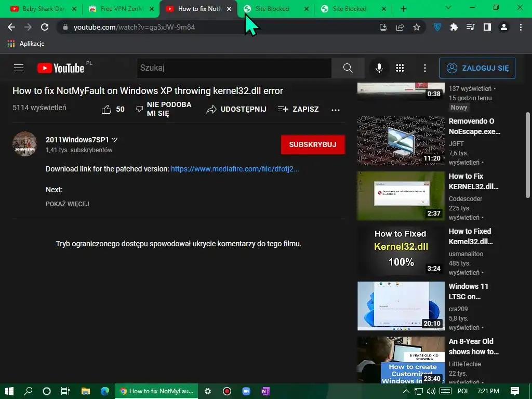Click UDOSTĘPNIJ to share video

236,109
